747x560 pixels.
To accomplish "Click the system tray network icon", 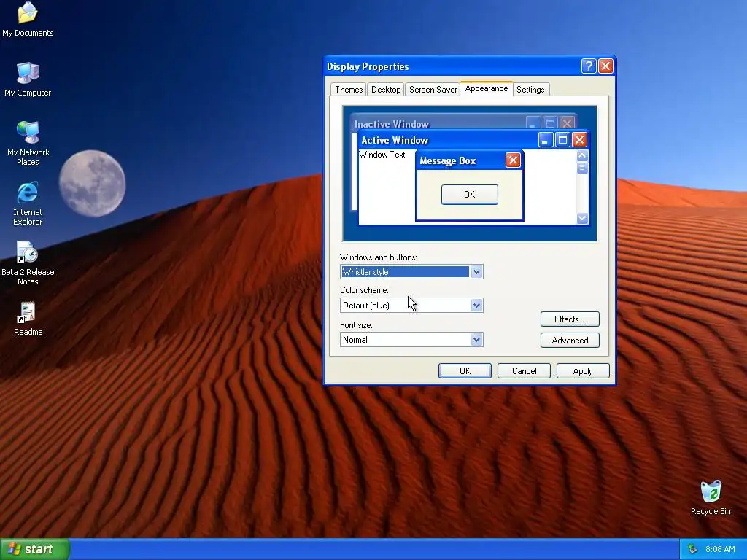I will [x=692, y=549].
